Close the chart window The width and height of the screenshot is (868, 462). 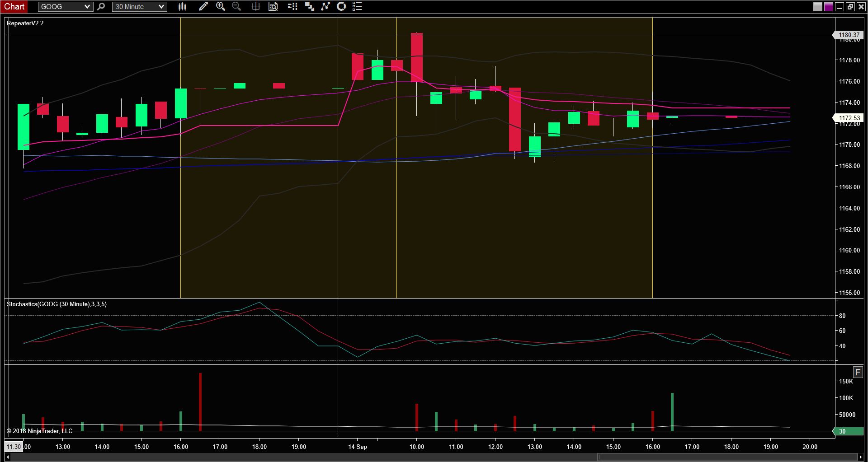[x=861, y=7]
